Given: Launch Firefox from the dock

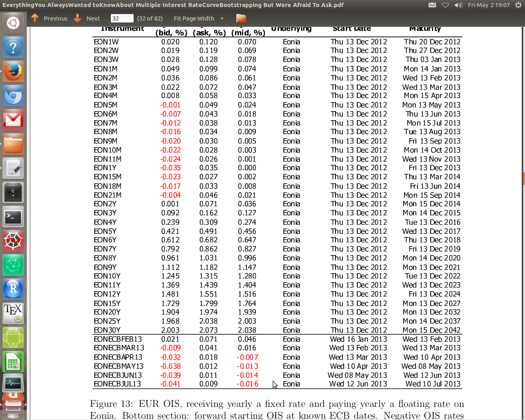Looking at the screenshot, I should coord(13,72).
